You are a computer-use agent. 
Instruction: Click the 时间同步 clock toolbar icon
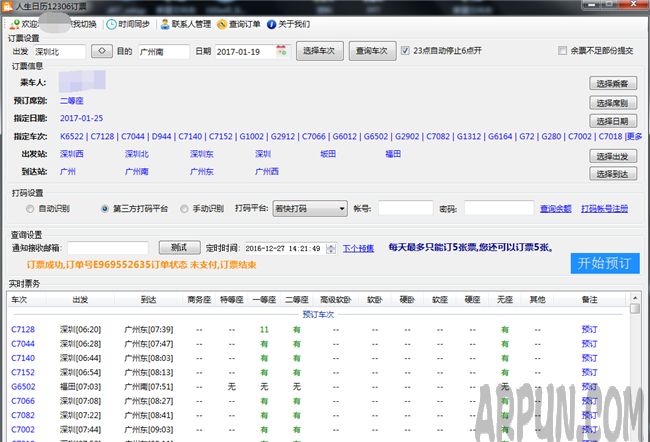111,22
